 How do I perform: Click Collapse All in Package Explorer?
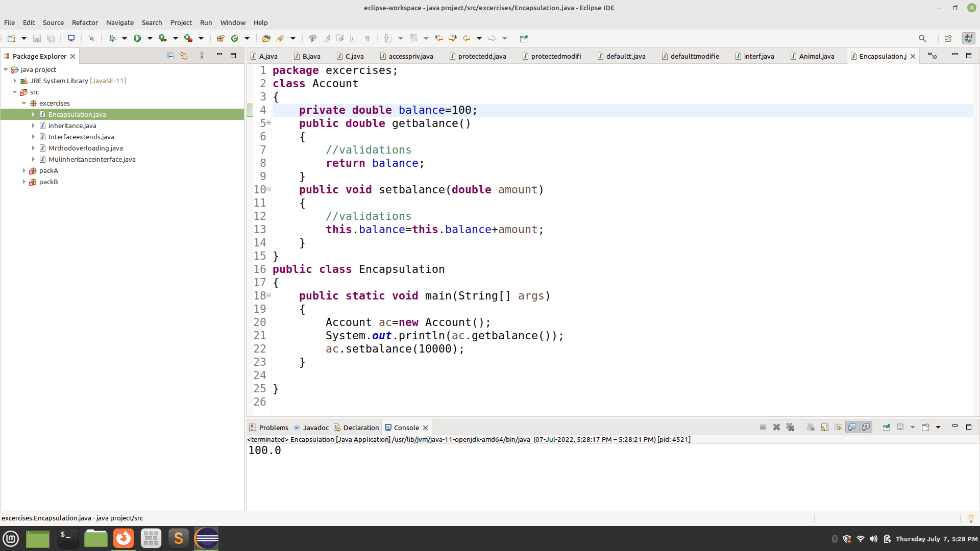(x=170, y=56)
